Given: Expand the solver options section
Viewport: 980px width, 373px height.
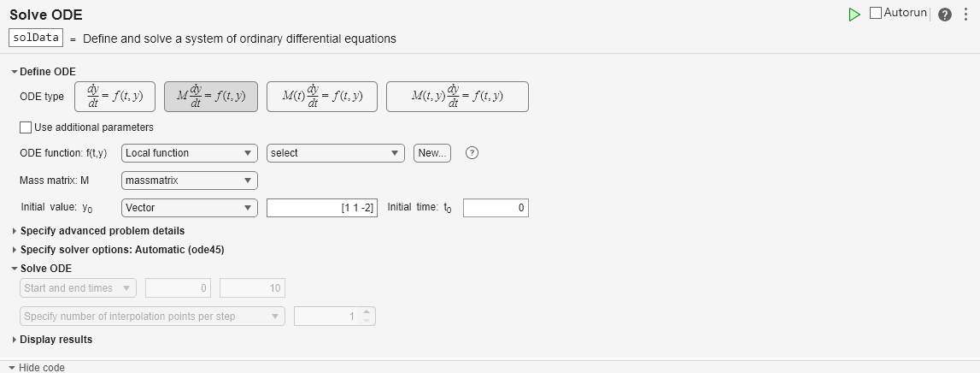Looking at the screenshot, I should click(121, 250).
